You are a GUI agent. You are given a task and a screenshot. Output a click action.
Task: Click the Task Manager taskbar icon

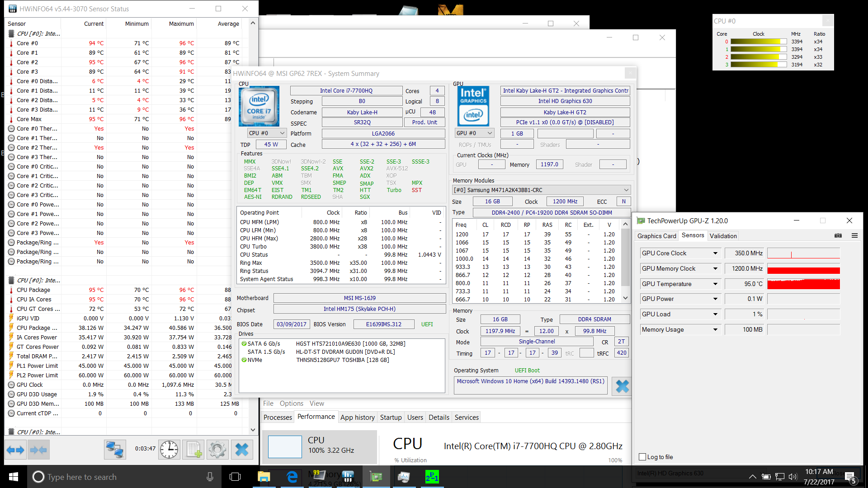[404, 477]
